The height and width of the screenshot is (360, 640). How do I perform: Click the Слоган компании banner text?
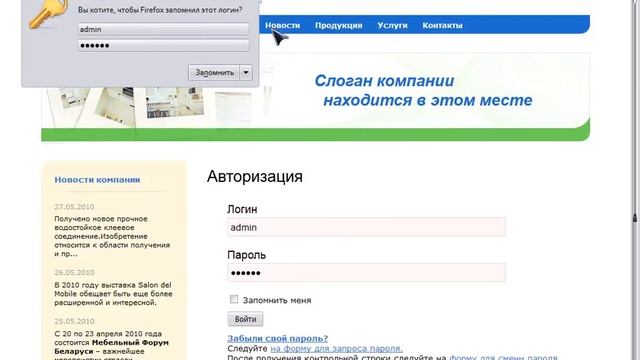[x=423, y=90]
